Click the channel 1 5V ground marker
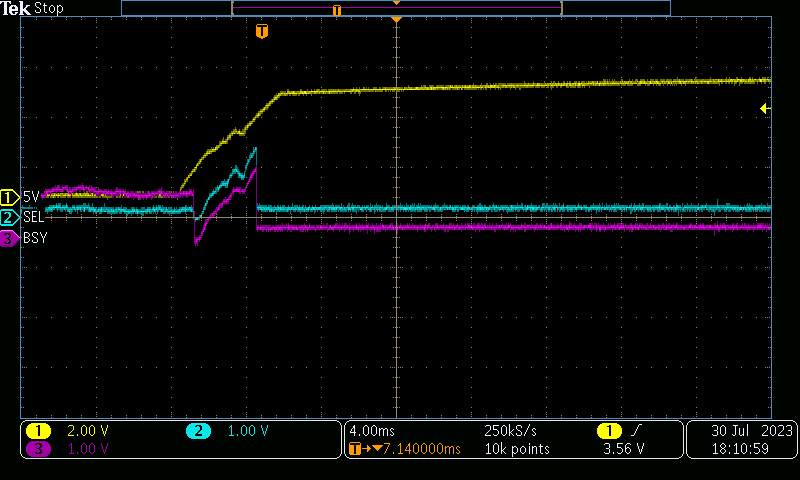The image size is (800, 480). 9,197
